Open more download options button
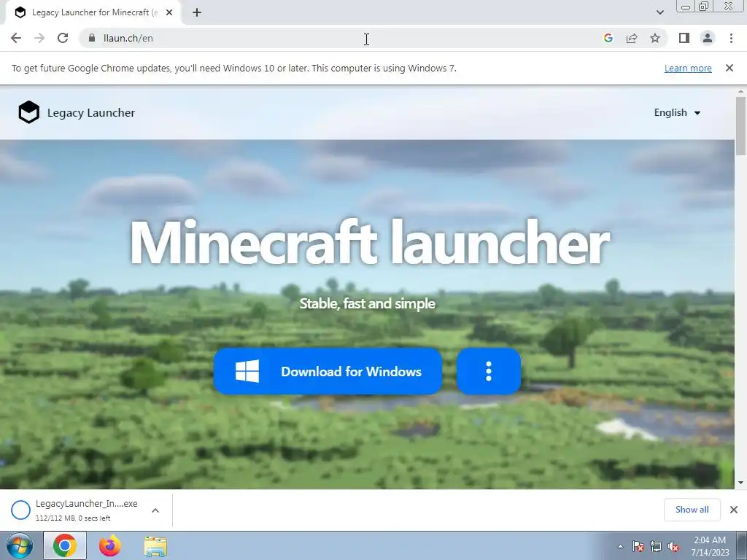The width and height of the screenshot is (747, 560). coord(489,371)
